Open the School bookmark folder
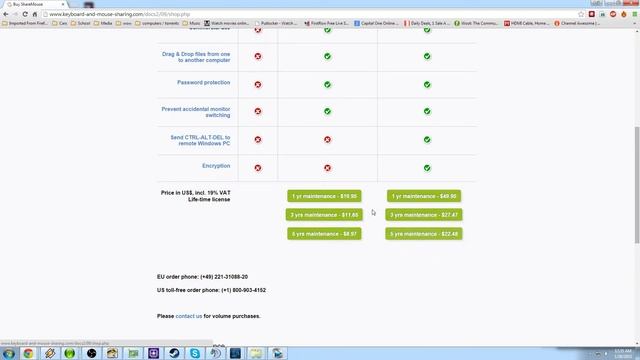This screenshot has width=640, height=360. pos(80,23)
